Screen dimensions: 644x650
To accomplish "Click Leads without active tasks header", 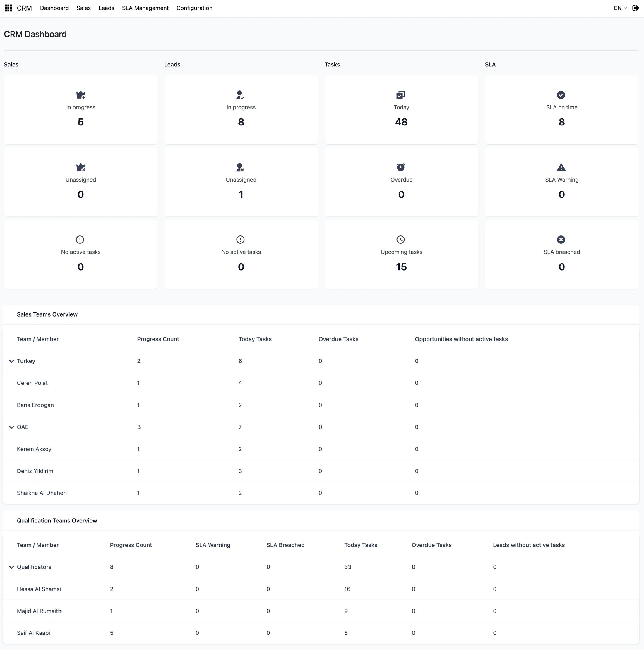I will [529, 545].
